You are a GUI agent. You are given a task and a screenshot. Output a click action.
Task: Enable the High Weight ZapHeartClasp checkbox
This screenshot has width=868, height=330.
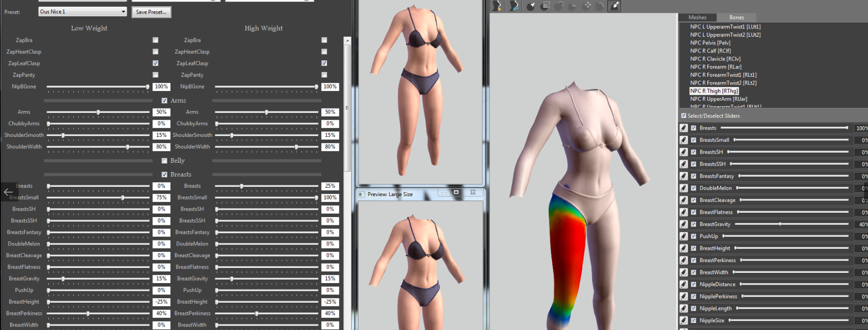pos(324,51)
